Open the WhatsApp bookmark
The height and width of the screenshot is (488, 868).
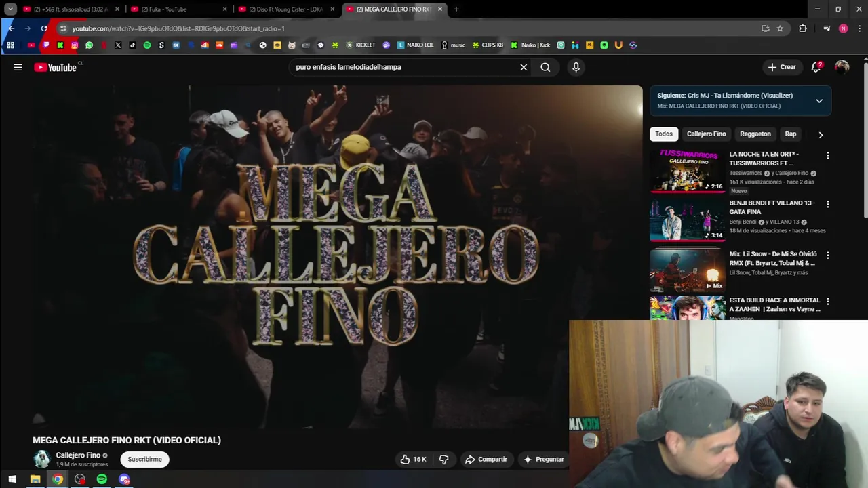89,45
